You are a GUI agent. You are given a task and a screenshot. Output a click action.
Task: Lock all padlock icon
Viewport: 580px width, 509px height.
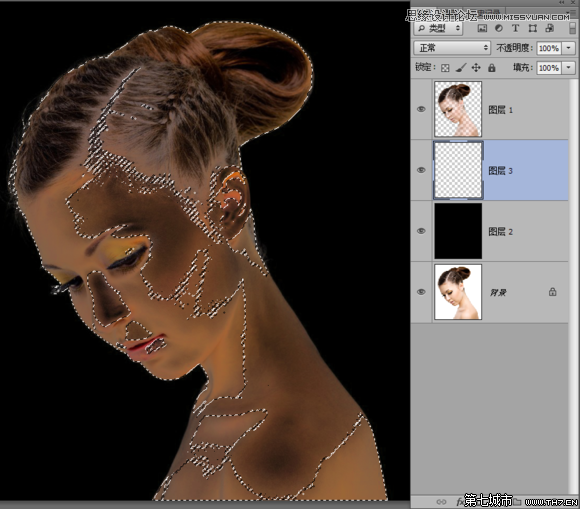coord(492,68)
